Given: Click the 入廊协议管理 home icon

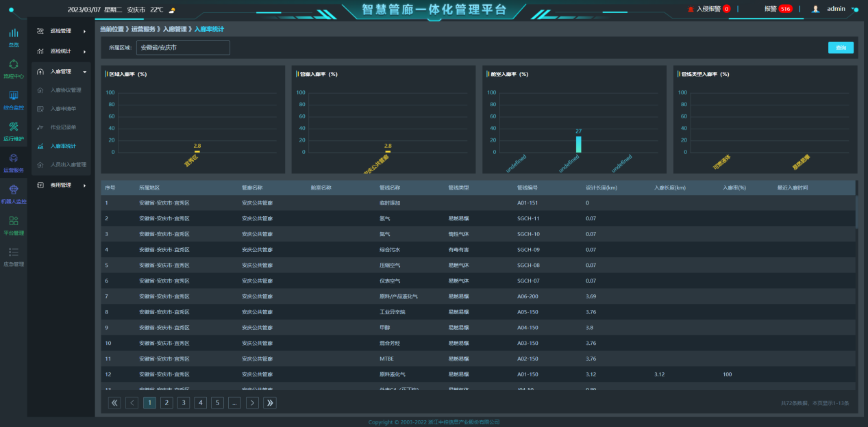Looking at the screenshot, I should pyautogui.click(x=40, y=90).
